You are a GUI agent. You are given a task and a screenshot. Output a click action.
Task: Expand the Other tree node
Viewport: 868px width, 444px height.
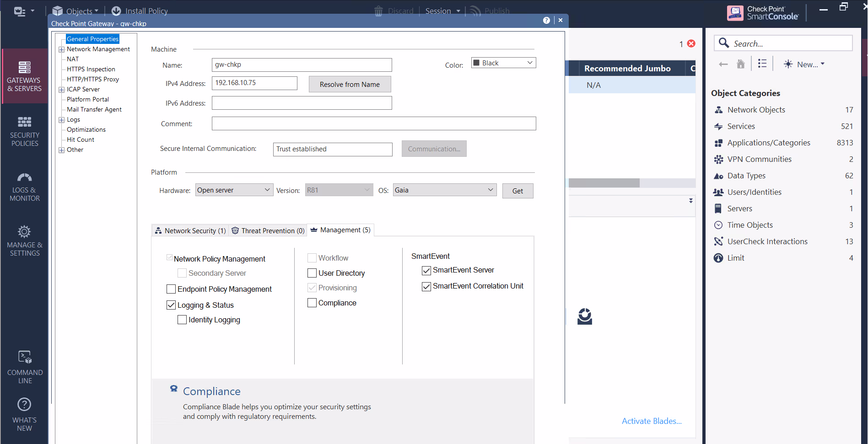pos(61,150)
